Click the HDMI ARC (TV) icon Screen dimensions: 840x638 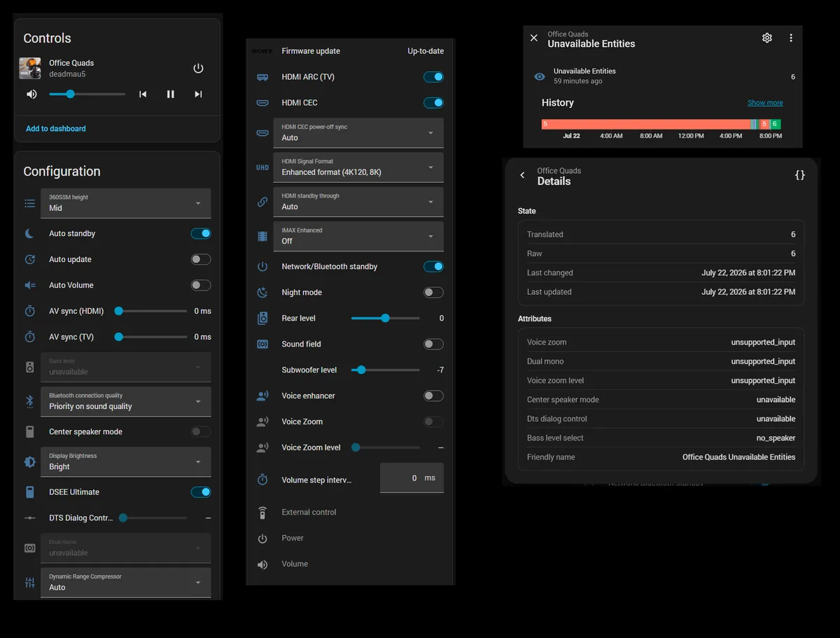click(262, 77)
